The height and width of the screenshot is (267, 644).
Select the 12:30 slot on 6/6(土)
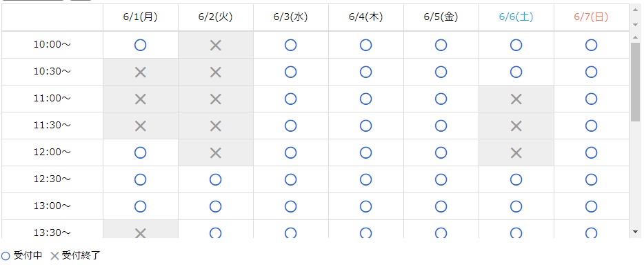(516, 179)
